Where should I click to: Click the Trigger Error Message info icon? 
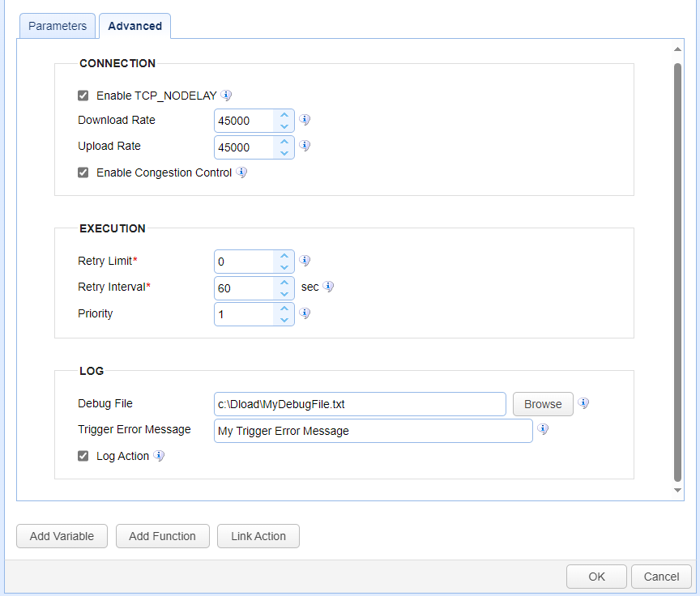[x=543, y=429]
